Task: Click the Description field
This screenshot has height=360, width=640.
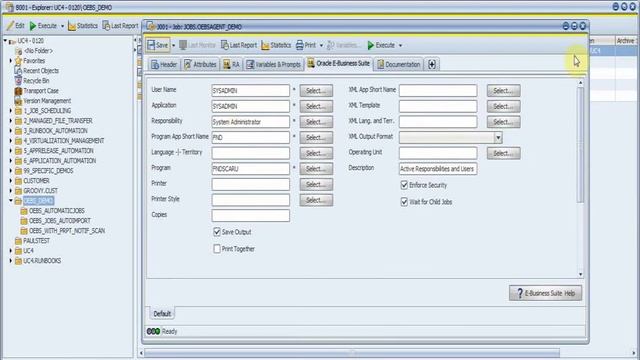Action: tap(438, 169)
